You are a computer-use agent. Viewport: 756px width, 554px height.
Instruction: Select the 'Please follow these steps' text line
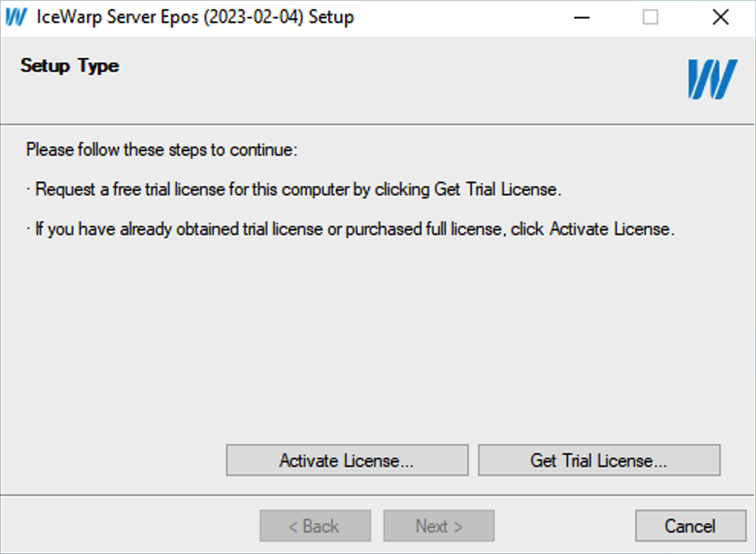pyautogui.click(x=162, y=150)
